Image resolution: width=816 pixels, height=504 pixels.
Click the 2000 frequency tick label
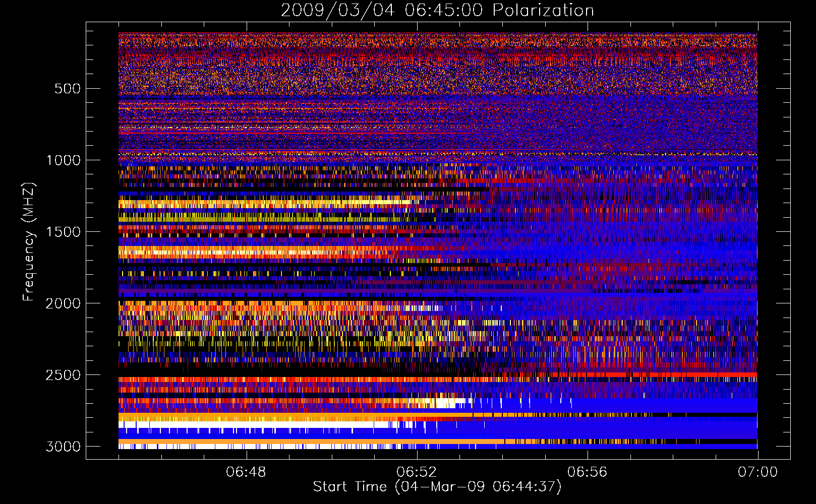(x=63, y=303)
